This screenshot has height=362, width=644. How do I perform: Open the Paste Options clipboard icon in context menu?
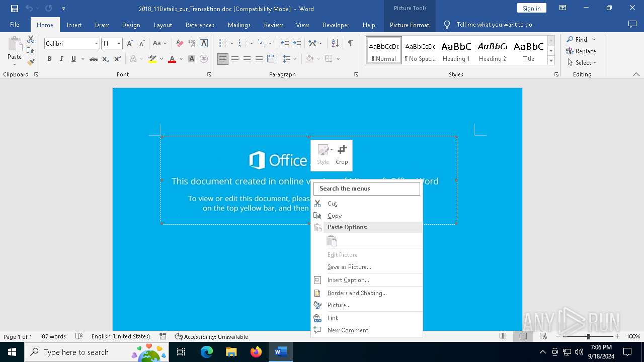tap(332, 241)
